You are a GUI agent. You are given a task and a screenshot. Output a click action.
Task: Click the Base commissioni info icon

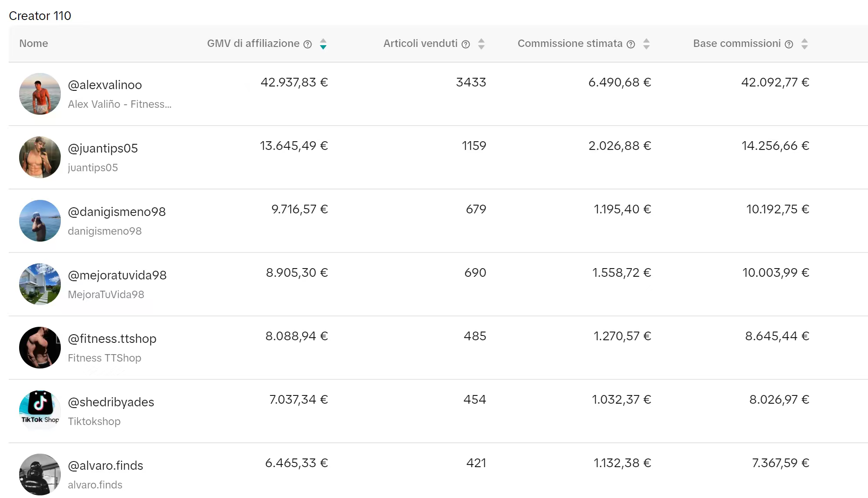(x=789, y=44)
